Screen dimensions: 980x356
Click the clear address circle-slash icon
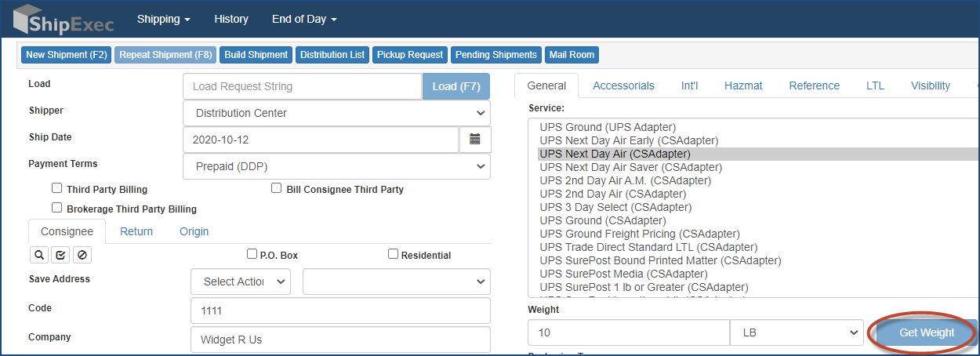point(82,255)
